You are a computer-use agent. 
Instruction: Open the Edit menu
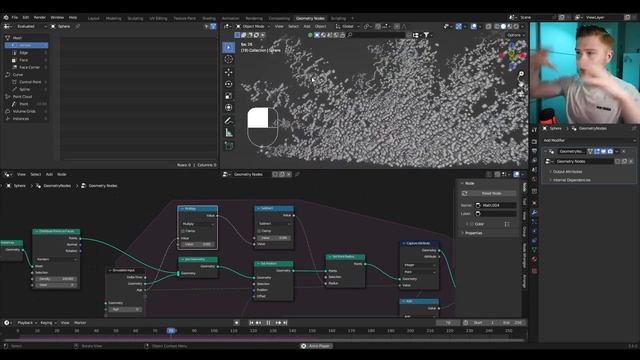[26, 18]
